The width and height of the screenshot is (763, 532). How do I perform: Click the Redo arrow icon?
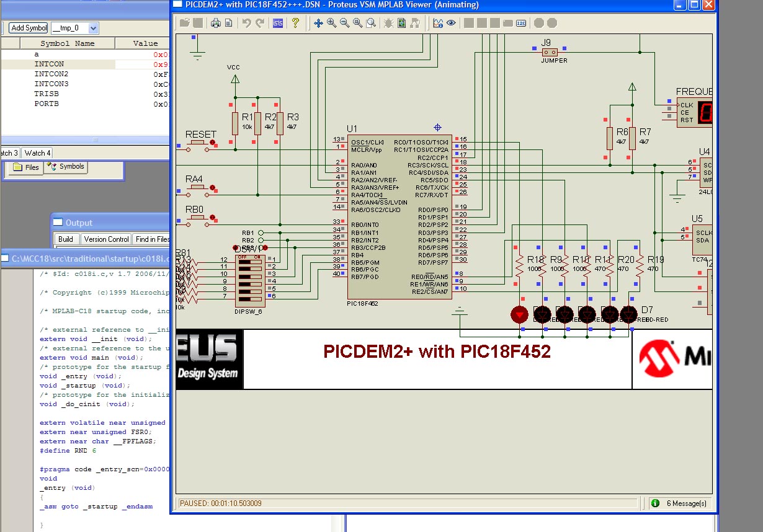click(260, 23)
